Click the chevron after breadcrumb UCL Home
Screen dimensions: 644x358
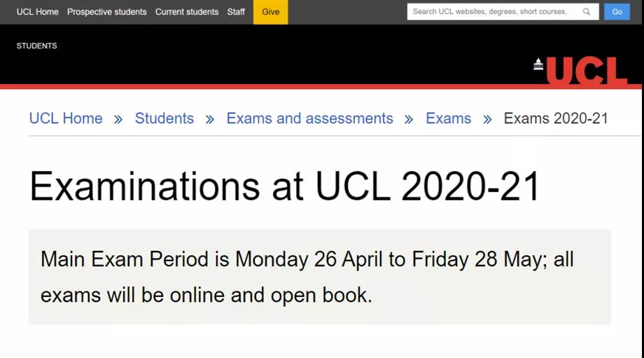tap(118, 120)
